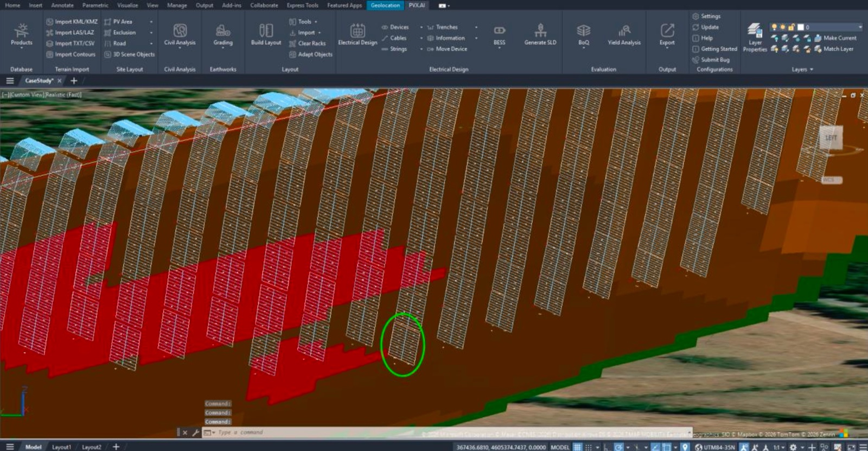Open the PVX.AI ribbon tab
This screenshot has width=868, height=451.
point(417,5)
